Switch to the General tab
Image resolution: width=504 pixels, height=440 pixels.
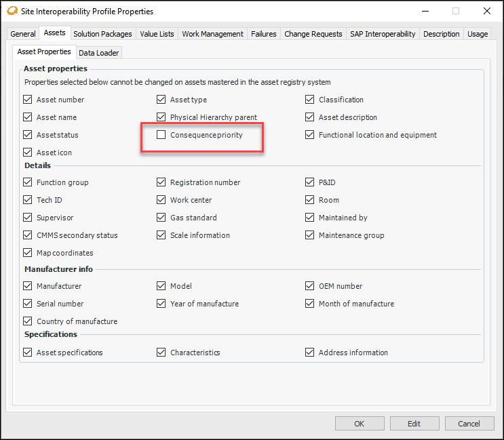tap(23, 34)
